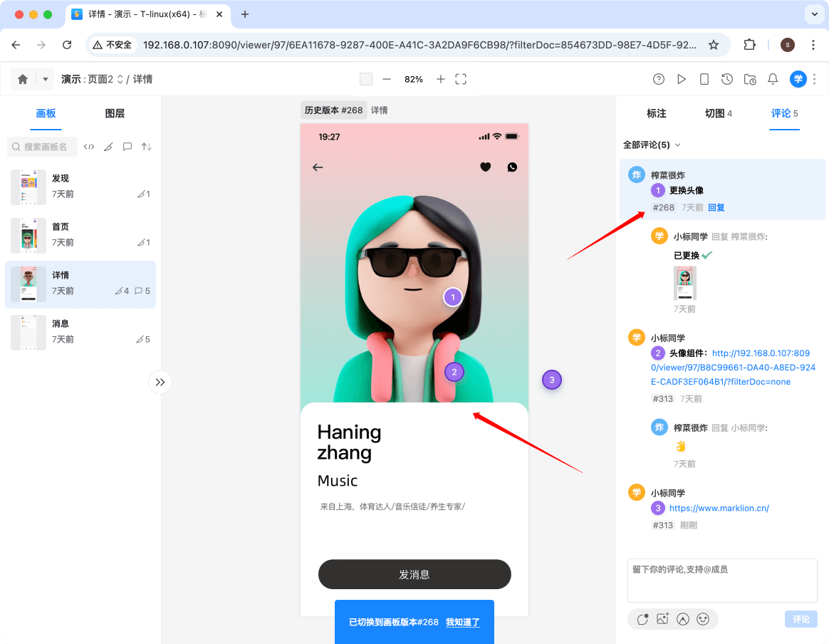Click the code view icon near search bar
Viewport: 829px width, 644px height.
tap(88, 146)
